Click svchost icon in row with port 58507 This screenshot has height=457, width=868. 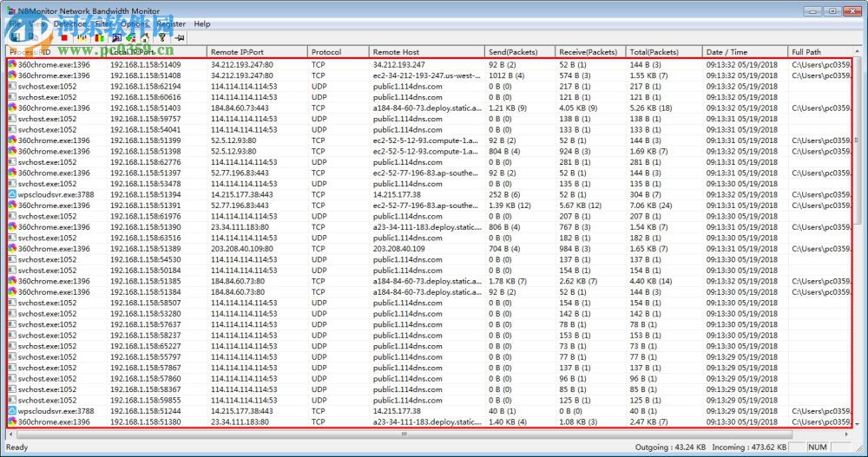12,303
